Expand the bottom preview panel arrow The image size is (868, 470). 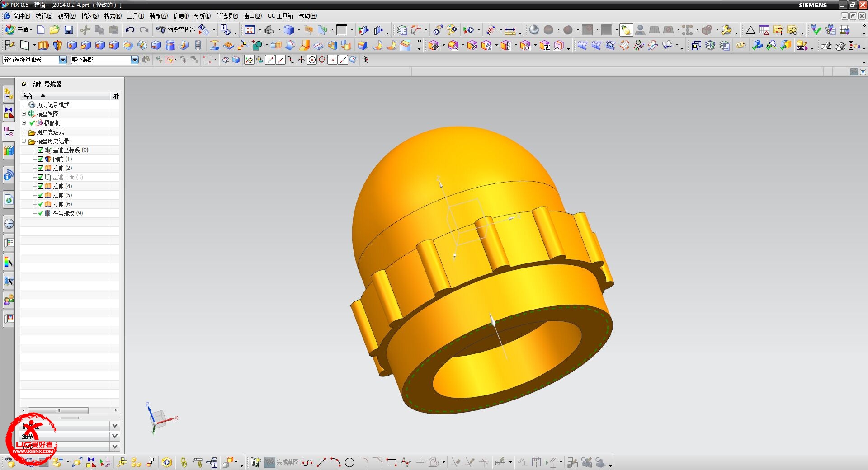click(115, 446)
